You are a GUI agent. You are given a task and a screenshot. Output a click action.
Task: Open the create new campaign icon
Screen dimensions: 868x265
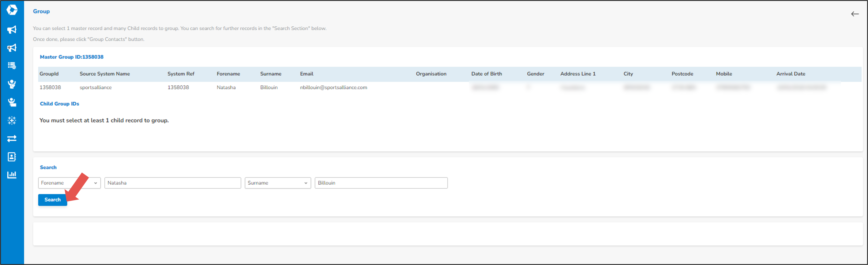pos(12,48)
